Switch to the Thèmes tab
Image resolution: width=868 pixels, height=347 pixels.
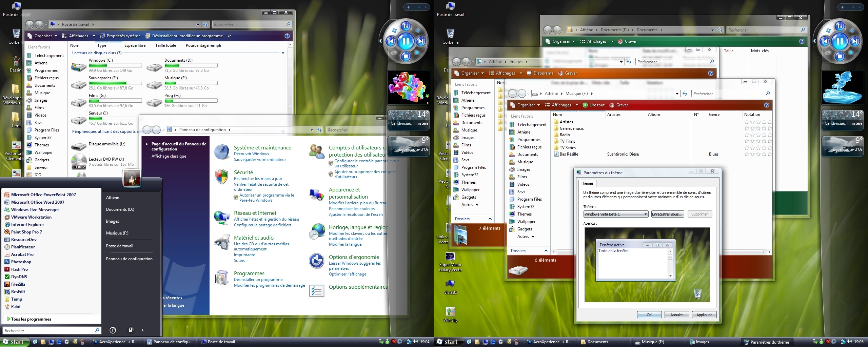tap(587, 183)
